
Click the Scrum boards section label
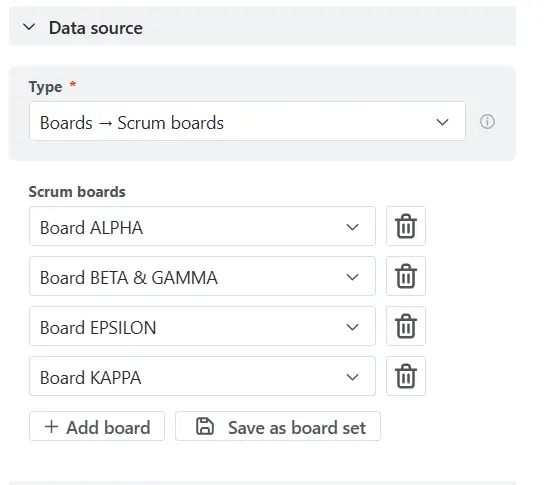pyautogui.click(x=77, y=191)
